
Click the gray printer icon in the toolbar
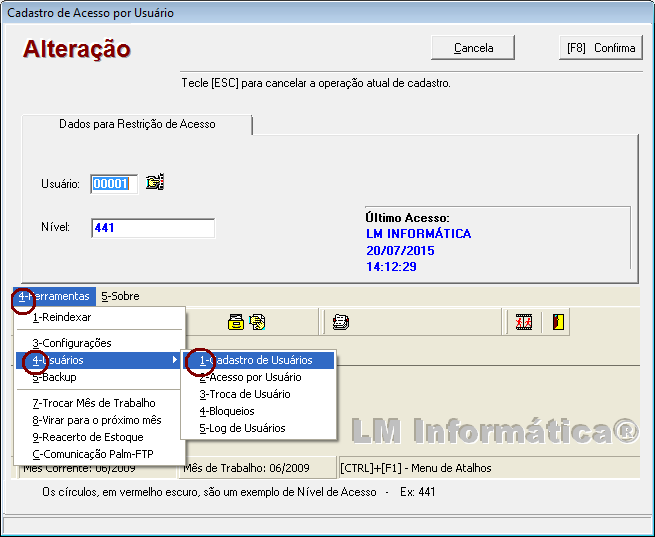[x=341, y=321]
